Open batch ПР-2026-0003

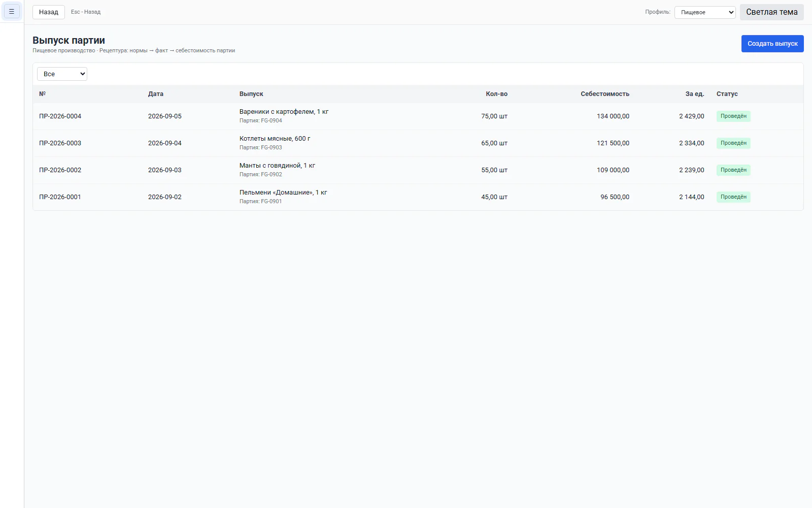coord(60,143)
